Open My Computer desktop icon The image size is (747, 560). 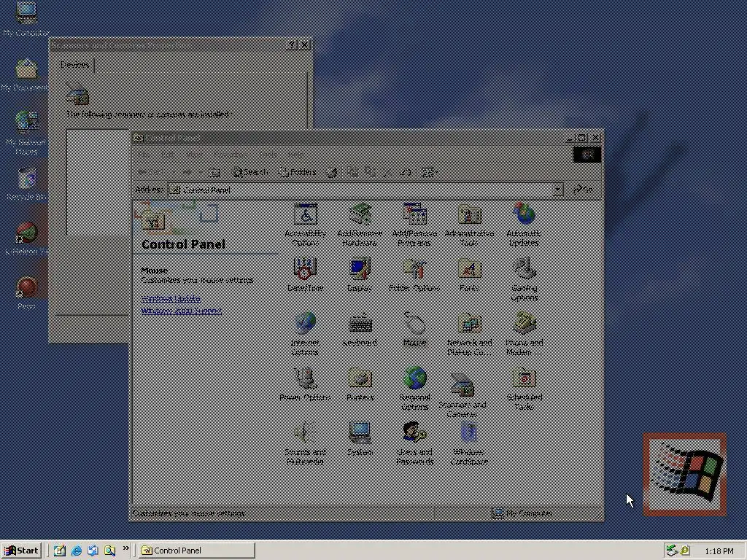point(26,19)
